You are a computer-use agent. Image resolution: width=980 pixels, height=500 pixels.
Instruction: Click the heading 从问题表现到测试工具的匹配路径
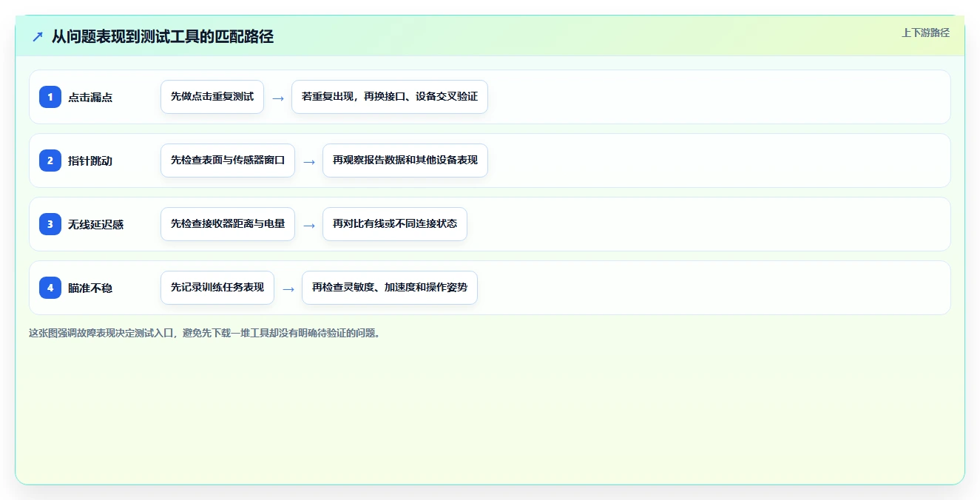click(x=163, y=36)
